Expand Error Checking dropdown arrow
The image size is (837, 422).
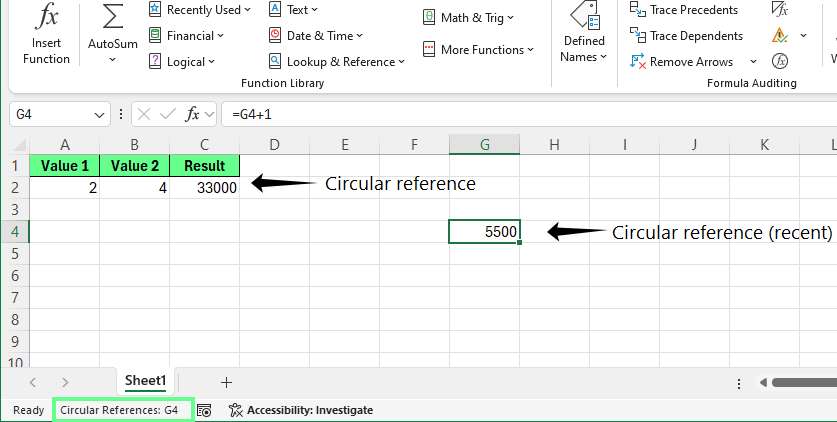[803, 36]
